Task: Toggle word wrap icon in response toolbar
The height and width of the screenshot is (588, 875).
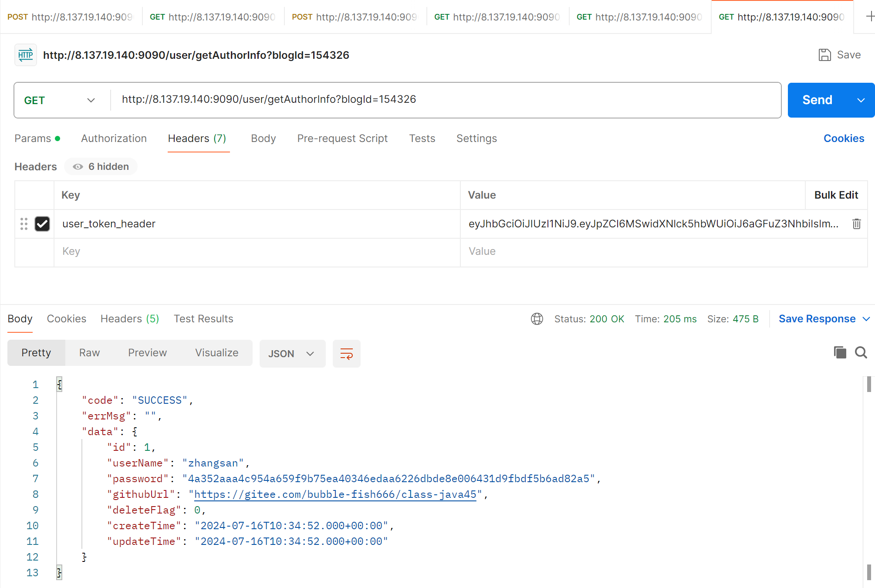Action: point(347,353)
